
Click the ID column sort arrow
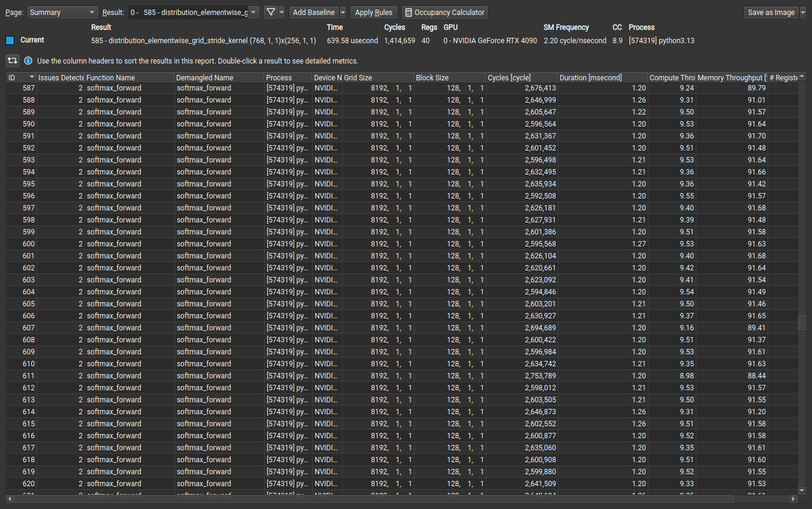pos(31,78)
